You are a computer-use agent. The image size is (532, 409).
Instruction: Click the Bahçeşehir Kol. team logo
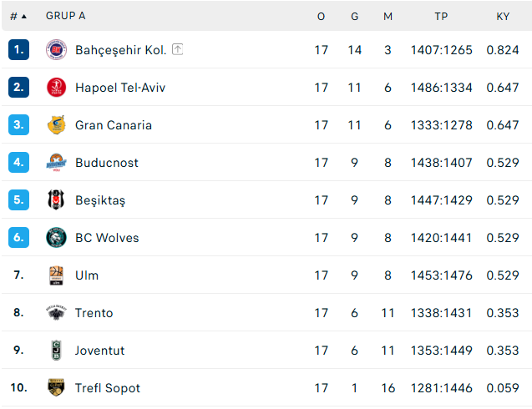click(56, 50)
